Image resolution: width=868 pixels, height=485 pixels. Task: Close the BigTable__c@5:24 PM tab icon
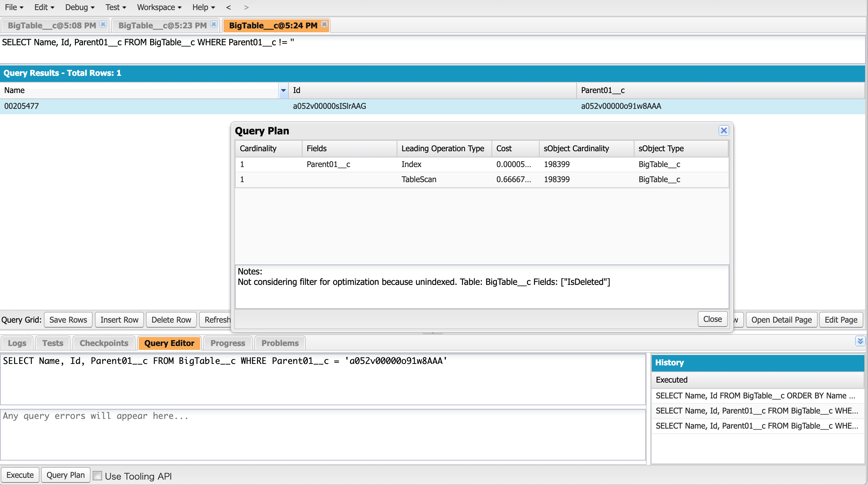(x=324, y=24)
